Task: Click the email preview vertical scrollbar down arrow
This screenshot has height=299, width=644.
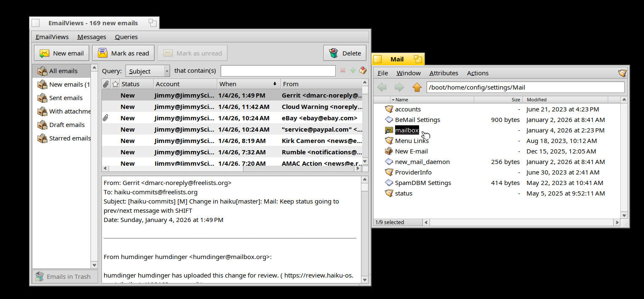Action: (364, 279)
